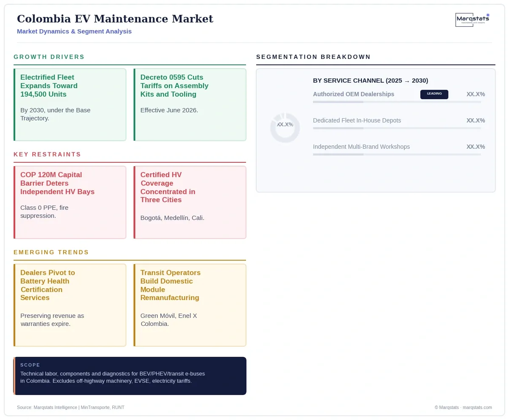Click the Marqstats logo
The image size is (509, 420).
[472, 20]
